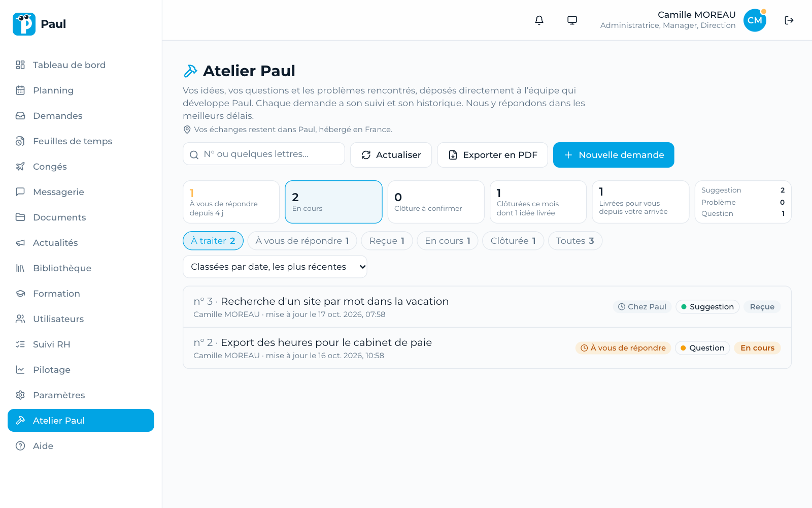Screen dimensions: 812x508
Task: Click the request number search field
Action: [x=264, y=154]
